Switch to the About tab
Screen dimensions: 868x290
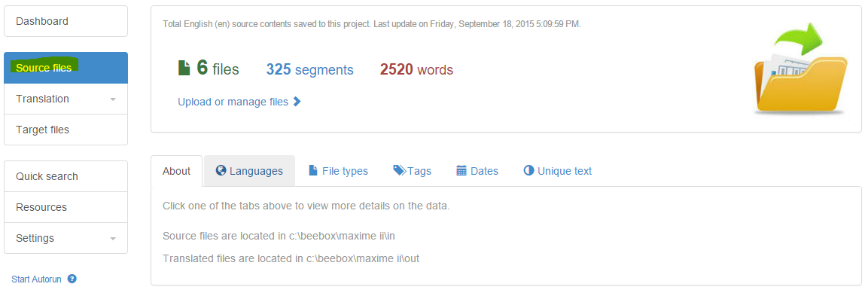(x=177, y=171)
